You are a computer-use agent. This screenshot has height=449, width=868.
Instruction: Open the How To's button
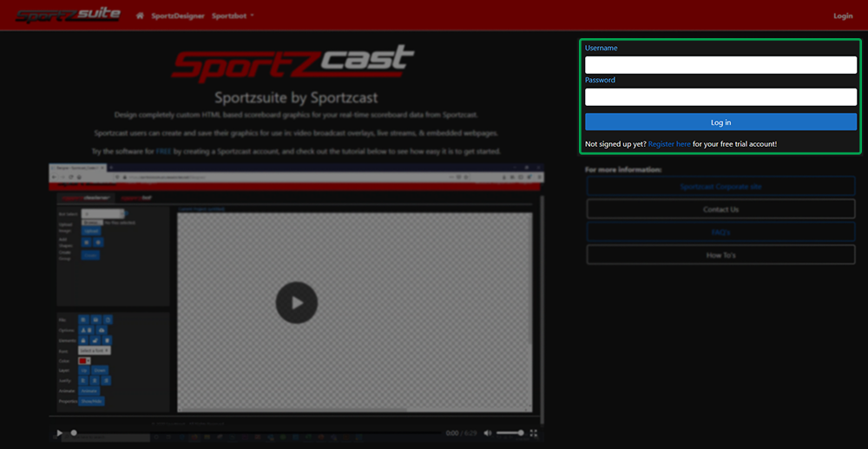(x=720, y=255)
